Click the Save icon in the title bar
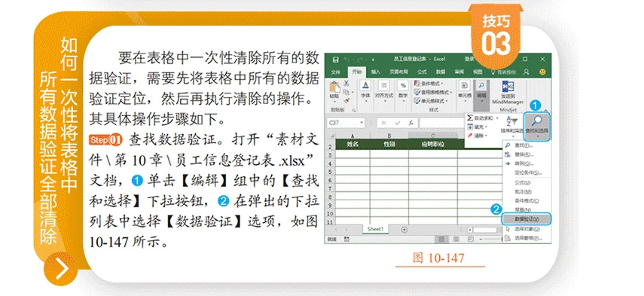This screenshot has width=644, height=296. coord(335,60)
